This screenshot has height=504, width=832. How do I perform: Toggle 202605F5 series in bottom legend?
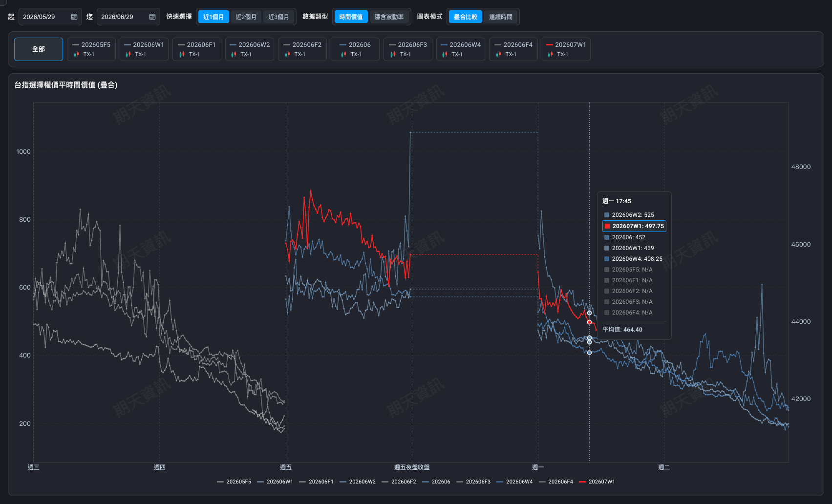(x=234, y=482)
